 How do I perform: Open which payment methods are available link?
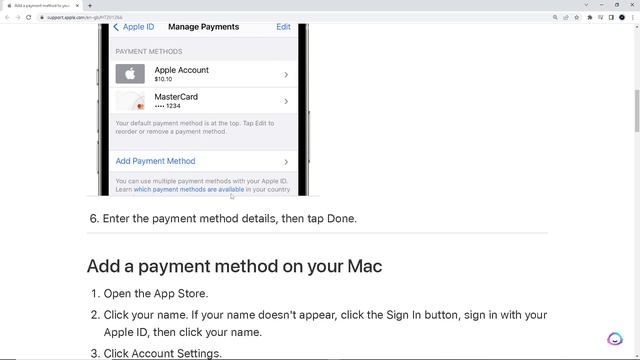(189, 189)
